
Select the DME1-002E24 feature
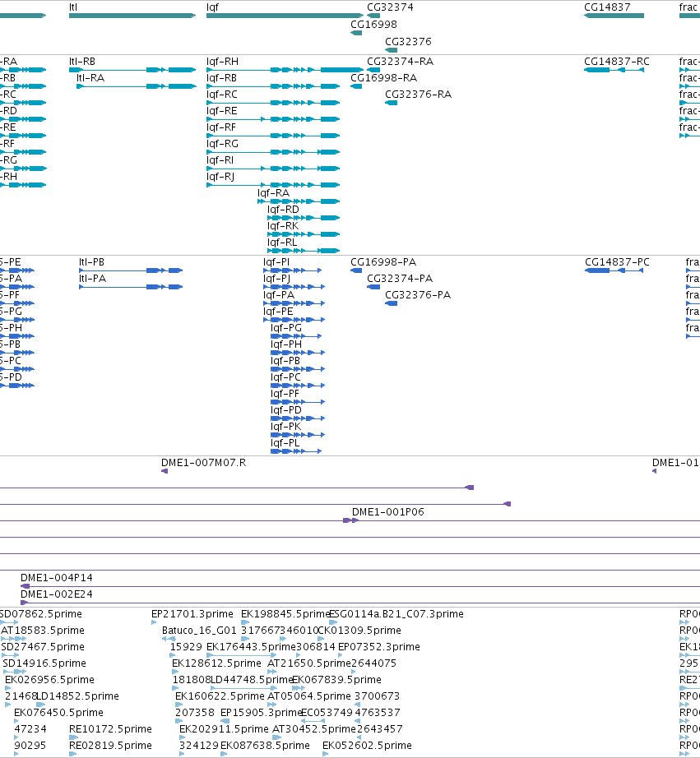click(x=360, y=603)
